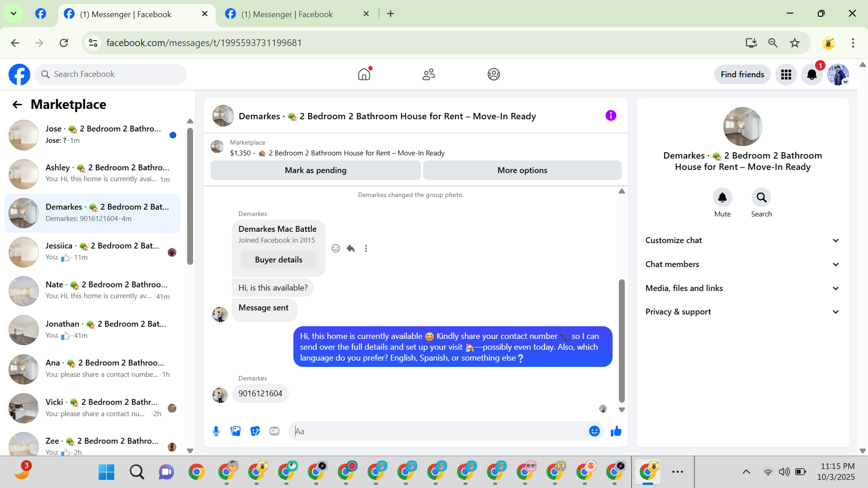React with emoji to Demarkes's profile card

pyautogui.click(x=335, y=249)
